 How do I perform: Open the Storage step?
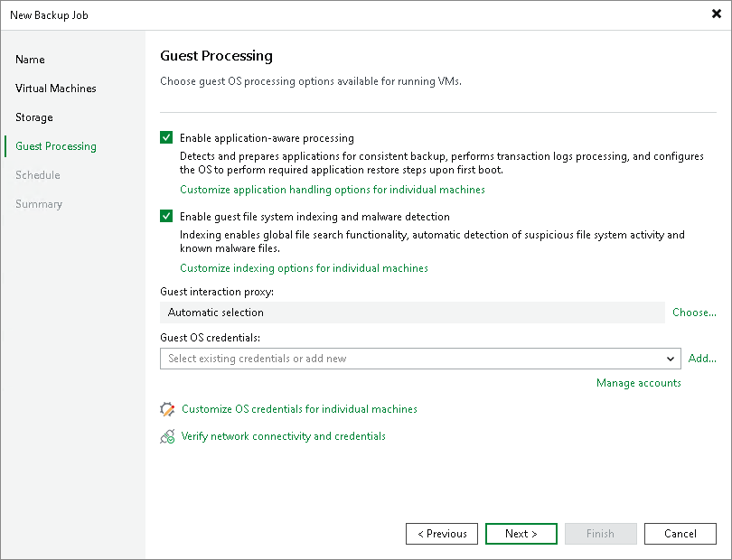pyautogui.click(x=34, y=117)
